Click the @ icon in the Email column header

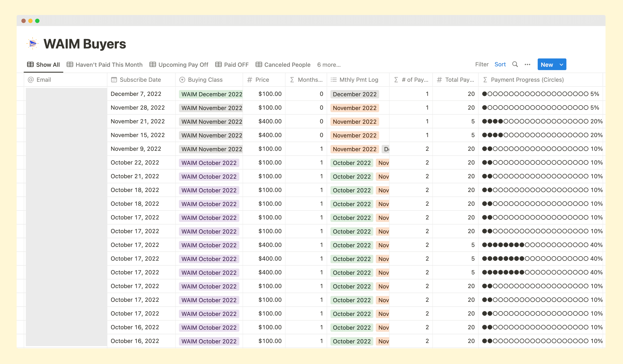coord(30,80)
